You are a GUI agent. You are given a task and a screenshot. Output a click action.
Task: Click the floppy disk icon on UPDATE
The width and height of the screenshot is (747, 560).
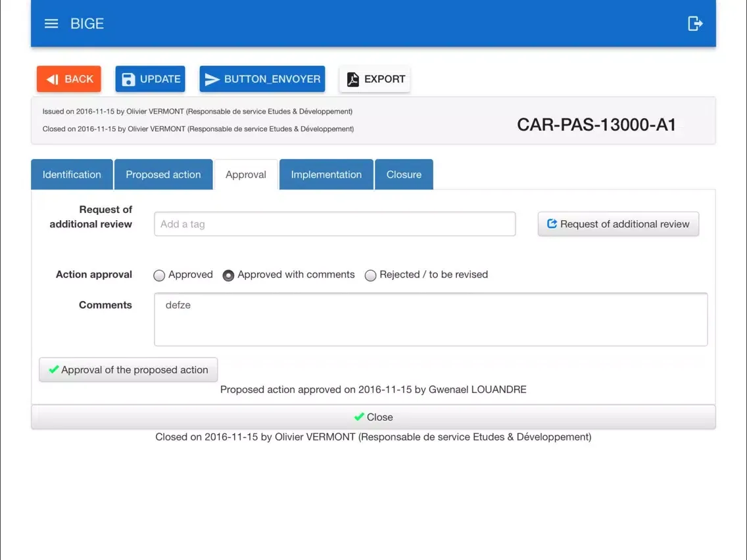128,80
